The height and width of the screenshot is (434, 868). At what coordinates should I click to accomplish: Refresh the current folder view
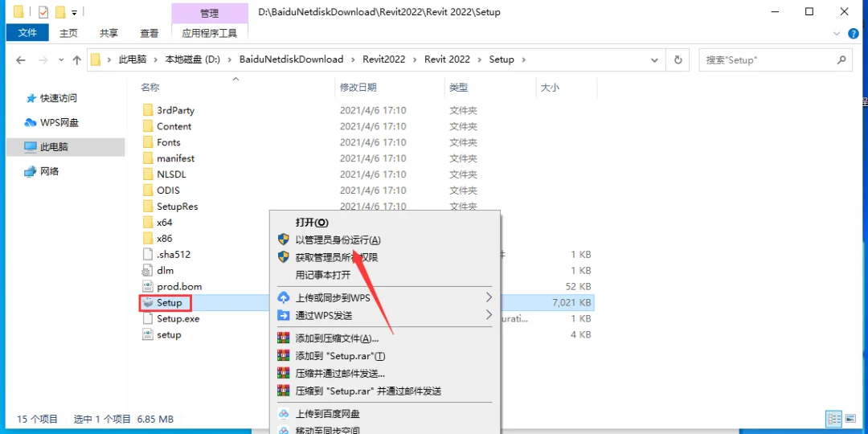[x=678, y=59]
